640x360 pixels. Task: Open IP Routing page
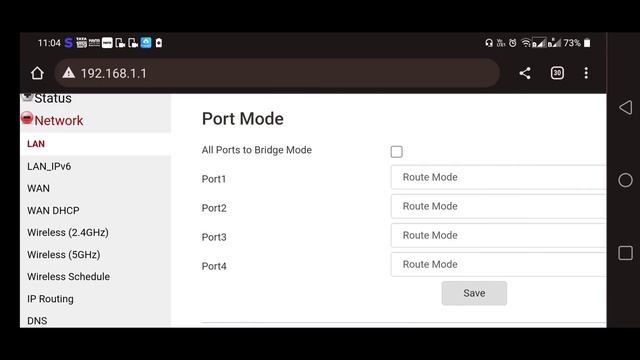tap(50, 299)
